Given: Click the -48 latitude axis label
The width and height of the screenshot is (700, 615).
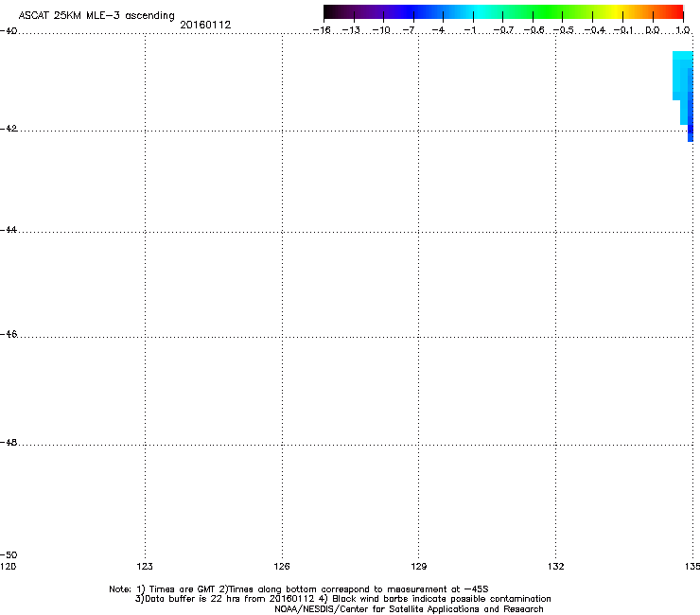Looking at the screenshot, I should coord(9,442).
